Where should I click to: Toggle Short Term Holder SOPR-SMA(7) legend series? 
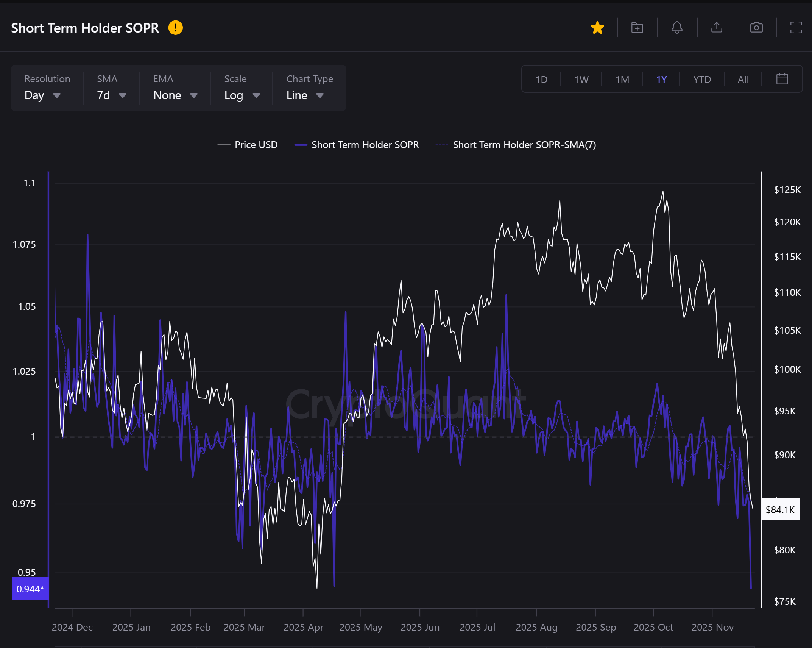click(516, 145)
